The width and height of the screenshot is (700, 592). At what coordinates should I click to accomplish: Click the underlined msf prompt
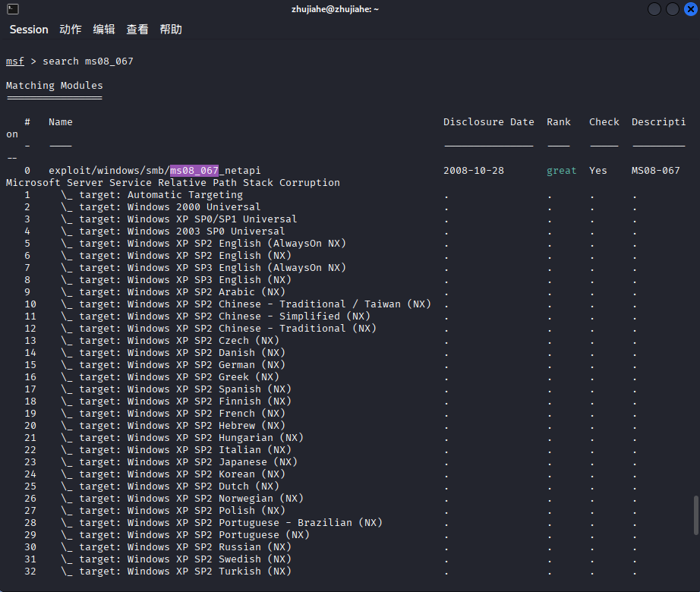click(14, 61)
